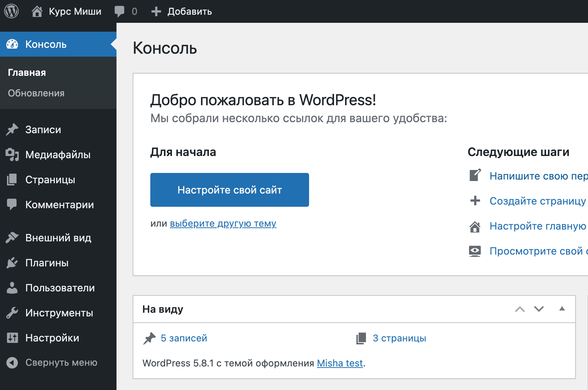Click the wrench icon beside Инструменты
The image size is (588, 390).
pyautogui.click(x=12, y=313)
